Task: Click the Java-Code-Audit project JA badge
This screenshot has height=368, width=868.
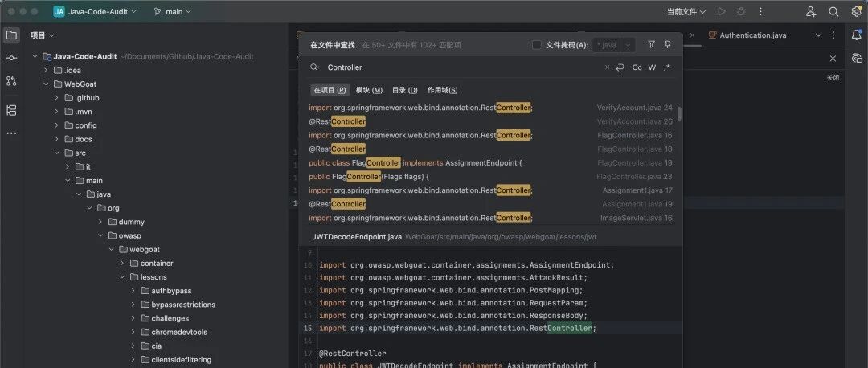Action: (x=59, y=11)
